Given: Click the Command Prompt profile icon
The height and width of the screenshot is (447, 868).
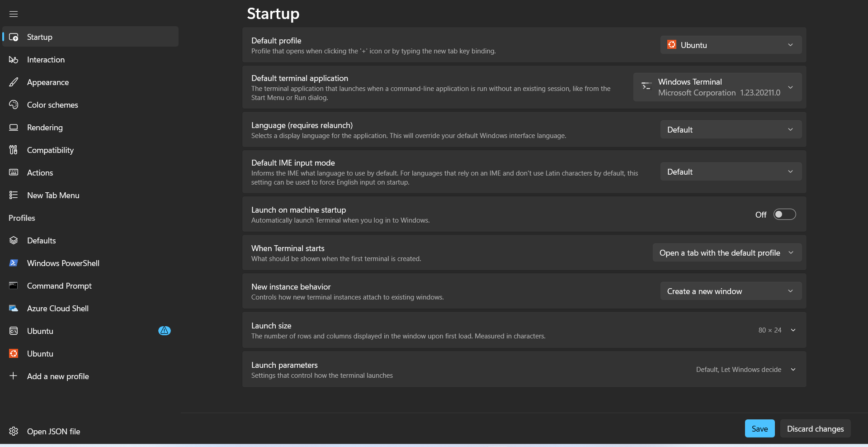Looking at the screenshot, I should 14,285.
